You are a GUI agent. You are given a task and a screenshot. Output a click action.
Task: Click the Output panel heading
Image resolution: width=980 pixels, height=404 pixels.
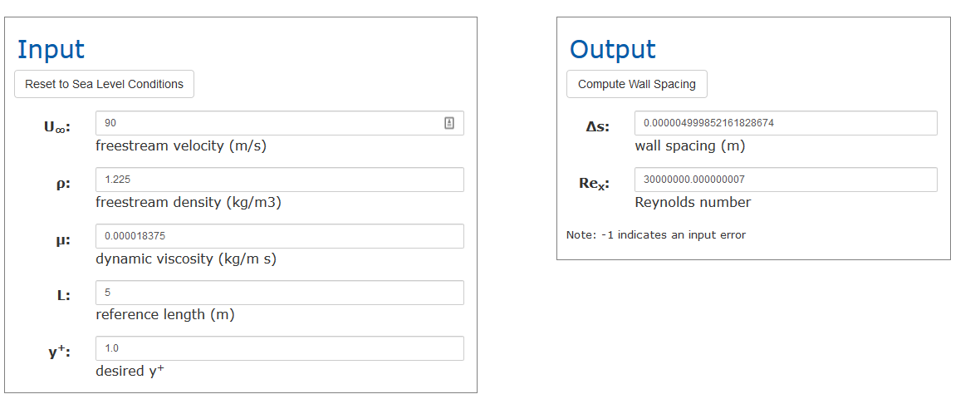point(612,49)
